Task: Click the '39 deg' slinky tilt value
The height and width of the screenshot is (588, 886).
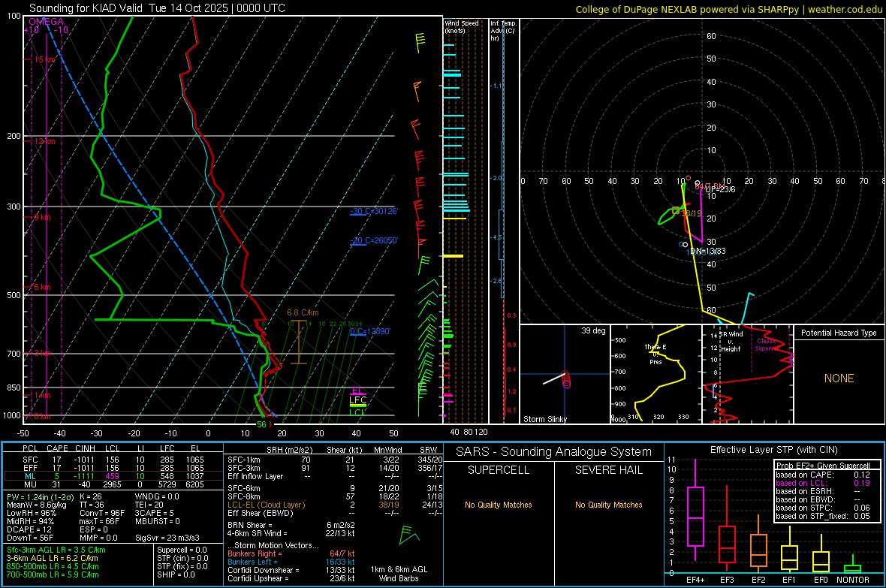Action: tap(593, 330)
